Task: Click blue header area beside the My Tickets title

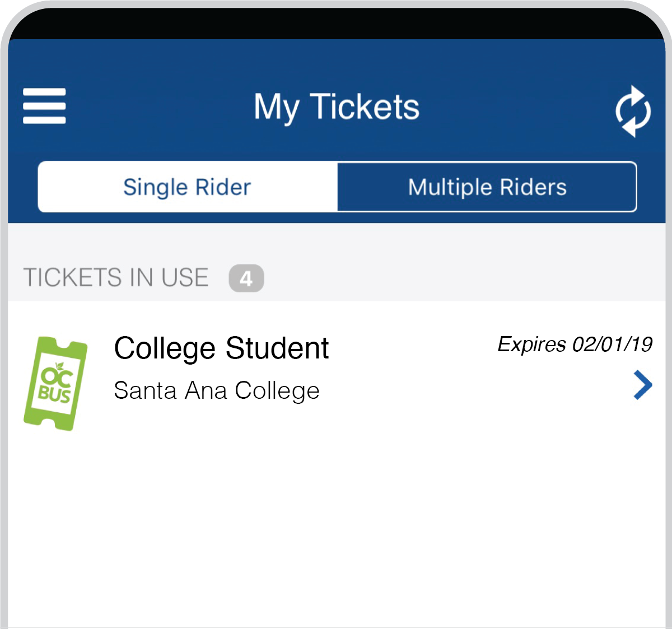Action: (504, 106)
